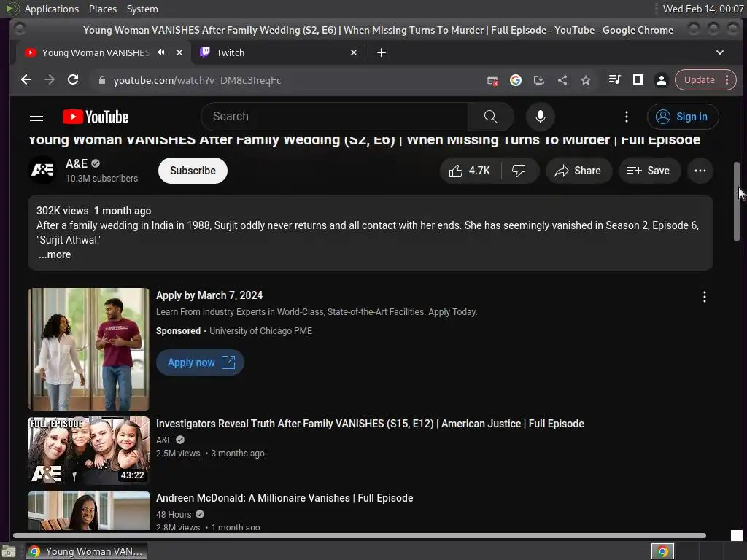Viewport: 747px width, 560px height.
Task: Open more actions ellipsis beside Save
Action: click(700, 171)
